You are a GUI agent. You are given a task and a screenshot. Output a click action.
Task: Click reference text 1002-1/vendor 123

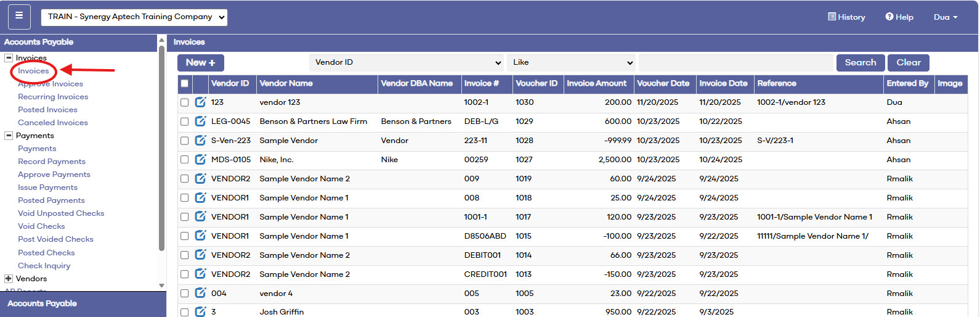pyautogui.click(x=791, y=102)
